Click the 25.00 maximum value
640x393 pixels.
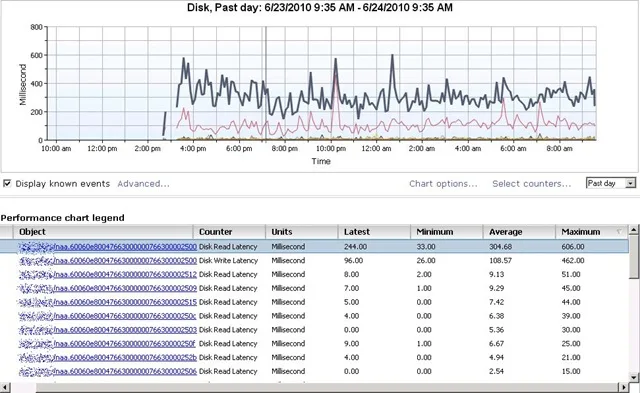(571, 344)
